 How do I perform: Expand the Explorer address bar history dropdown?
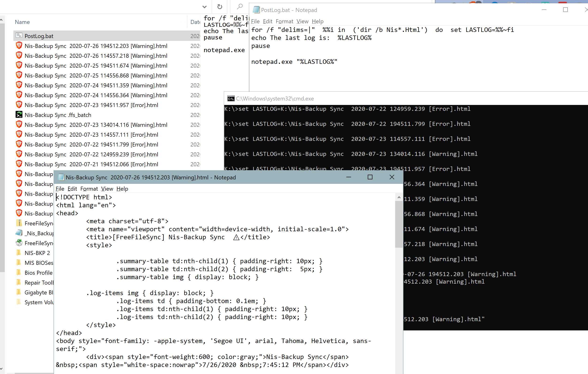coord(205,7)
